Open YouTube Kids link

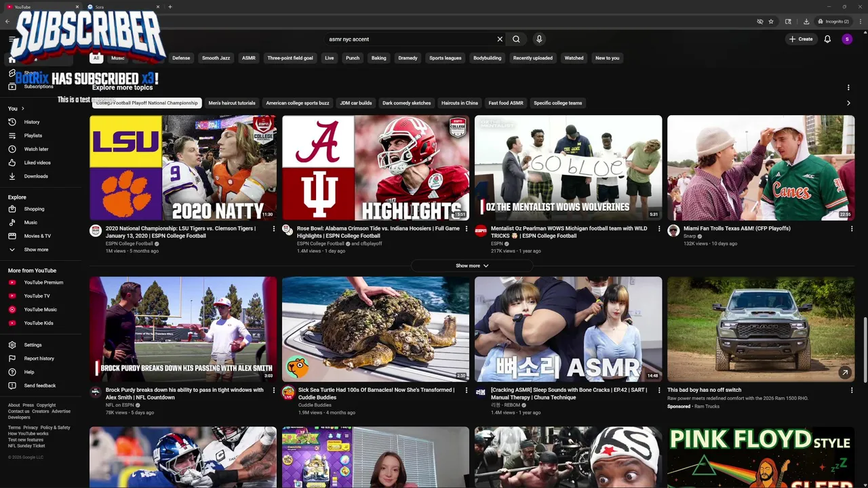pos(39,323)
